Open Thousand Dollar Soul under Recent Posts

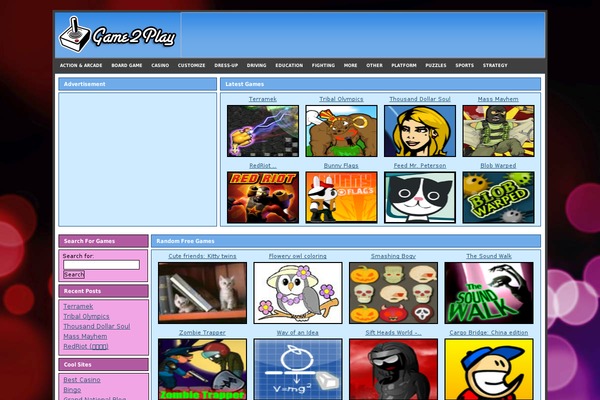(96, 326)
